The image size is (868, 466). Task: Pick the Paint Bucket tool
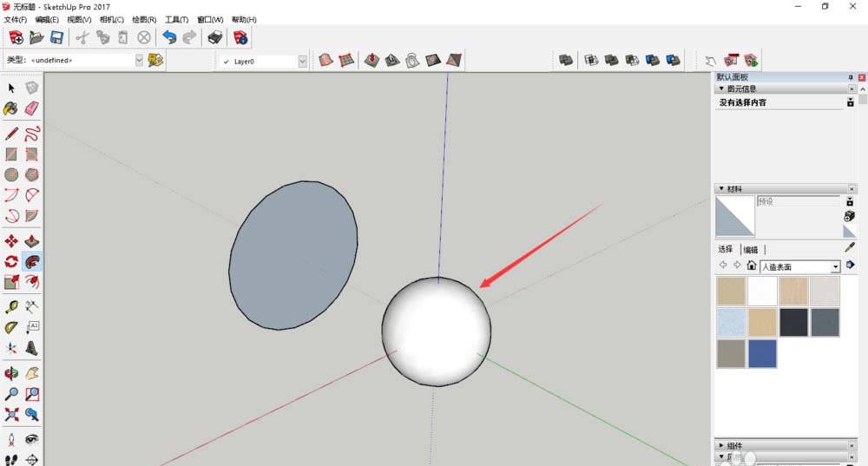pos(11,108)
